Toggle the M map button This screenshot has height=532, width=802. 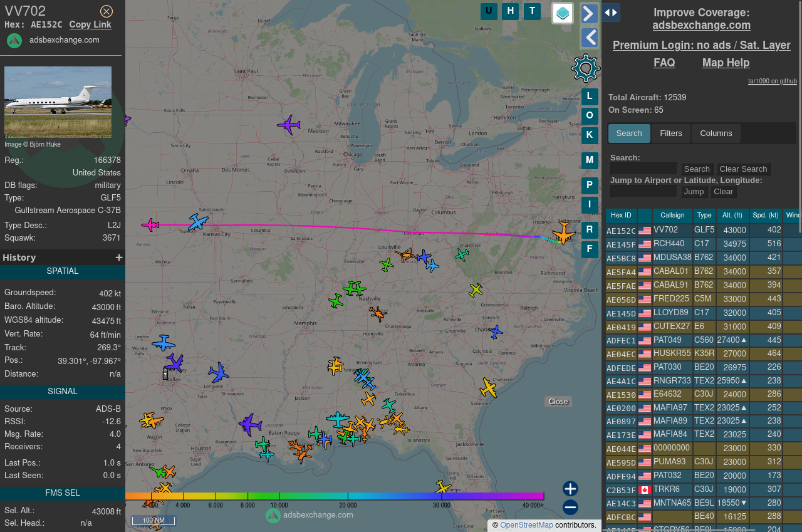(x=590, y=160)
